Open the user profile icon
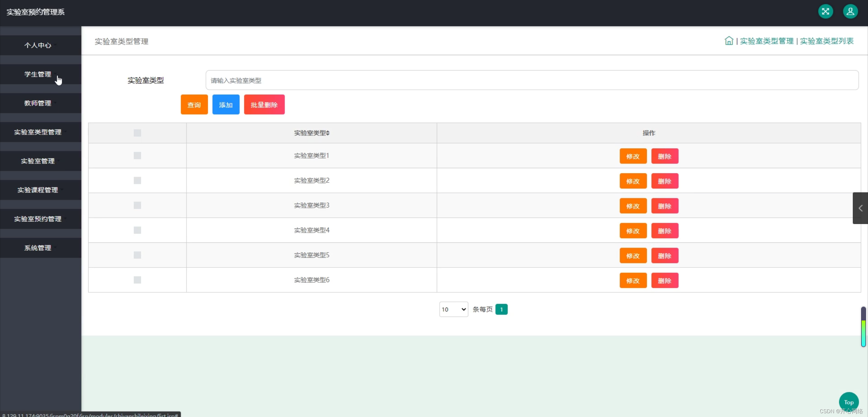 [850, 12]
